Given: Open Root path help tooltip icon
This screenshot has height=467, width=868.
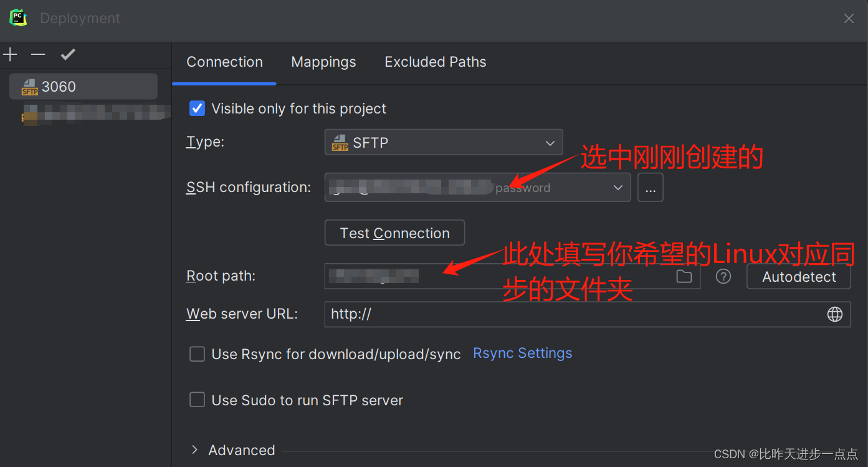Looking at the screenshot, I should point(723,276).
